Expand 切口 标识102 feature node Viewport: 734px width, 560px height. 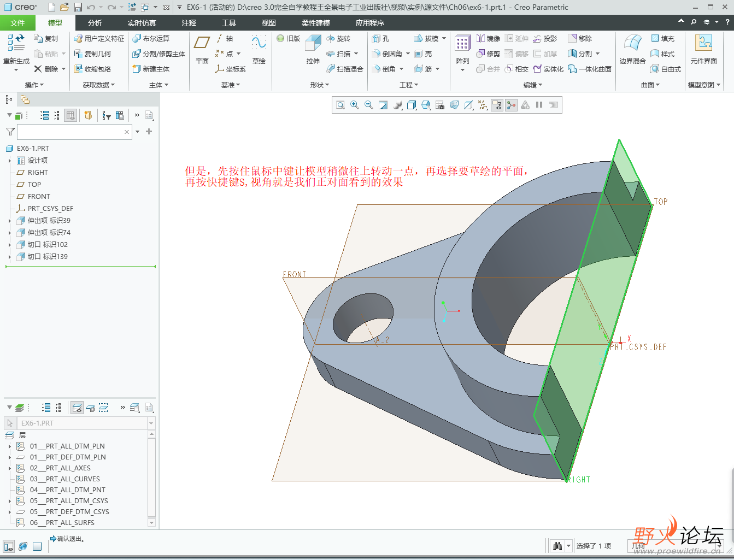[x=10, y=245]
